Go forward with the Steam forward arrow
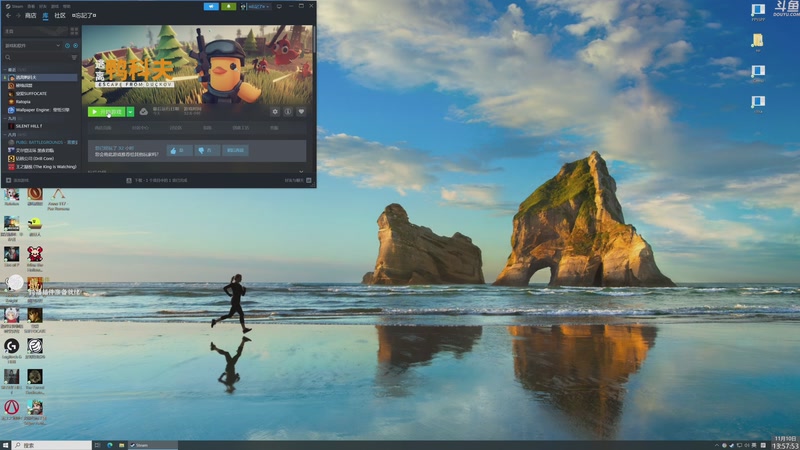 click(x=18, y=16)
